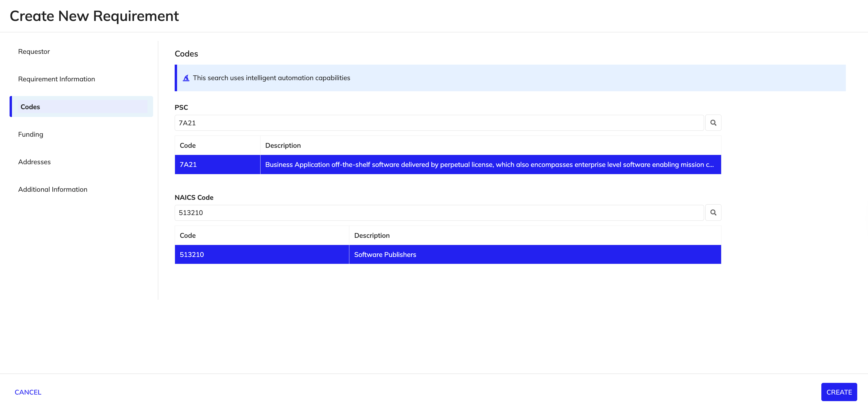Go to Requirement Information section
Image resolution: width=868 pixels, height=408 pixels.
click(57, 79)
